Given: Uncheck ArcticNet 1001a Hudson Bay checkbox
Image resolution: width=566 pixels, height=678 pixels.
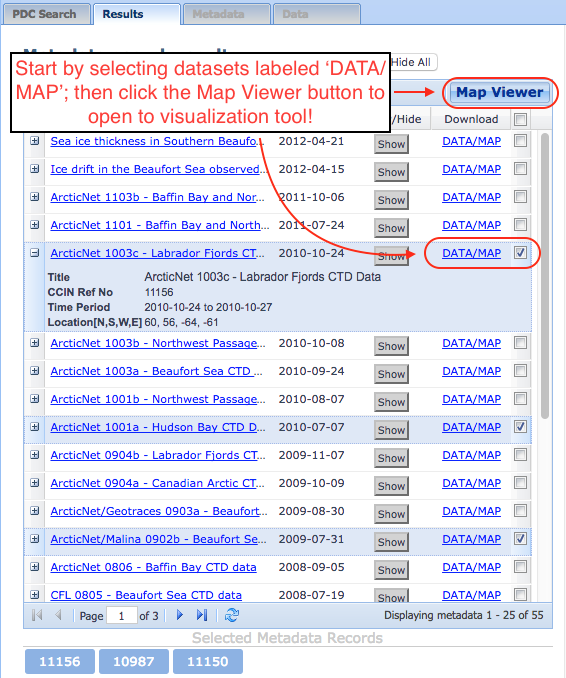Looking at the screenshot, I should coord(521,427).
